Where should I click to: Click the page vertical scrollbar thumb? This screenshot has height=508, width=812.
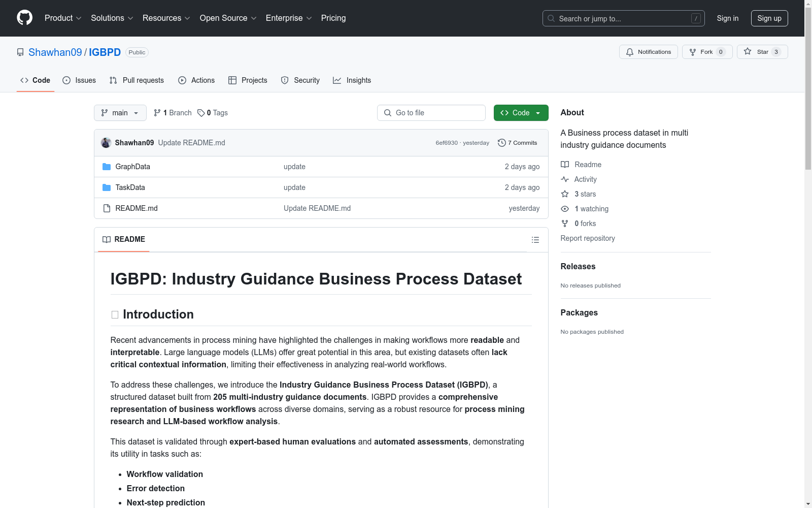pyautogui.click(x=808, y=89)
